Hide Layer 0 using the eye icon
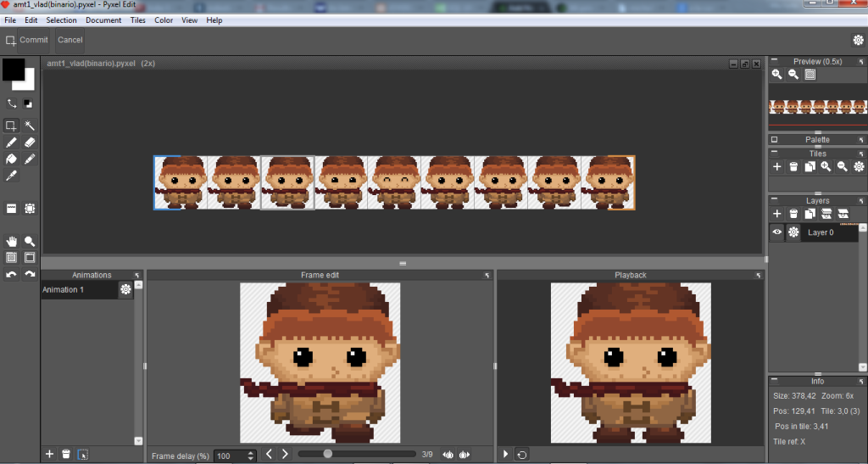 click(x=776, y=232)
